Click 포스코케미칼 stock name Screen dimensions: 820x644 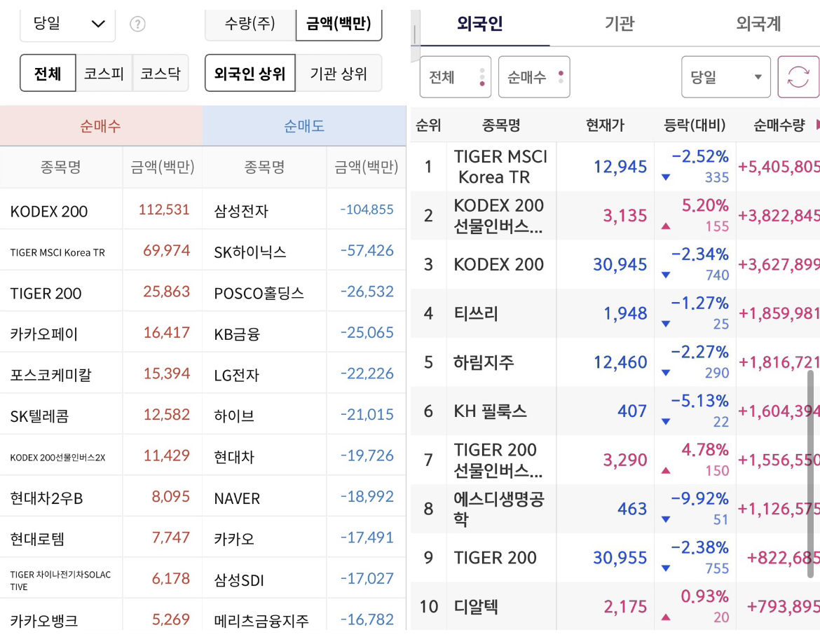pos(50,376)
